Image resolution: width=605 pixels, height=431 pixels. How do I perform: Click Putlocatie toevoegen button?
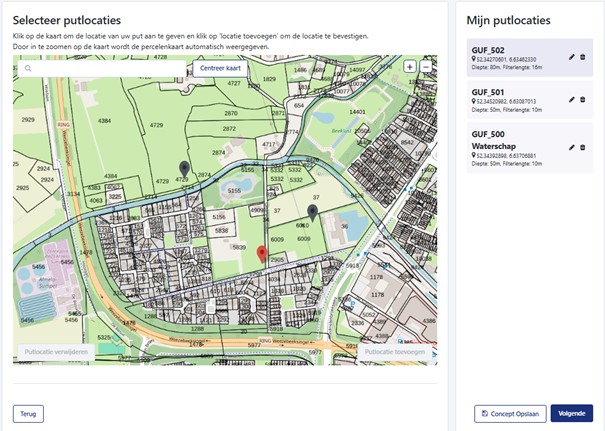394,353
